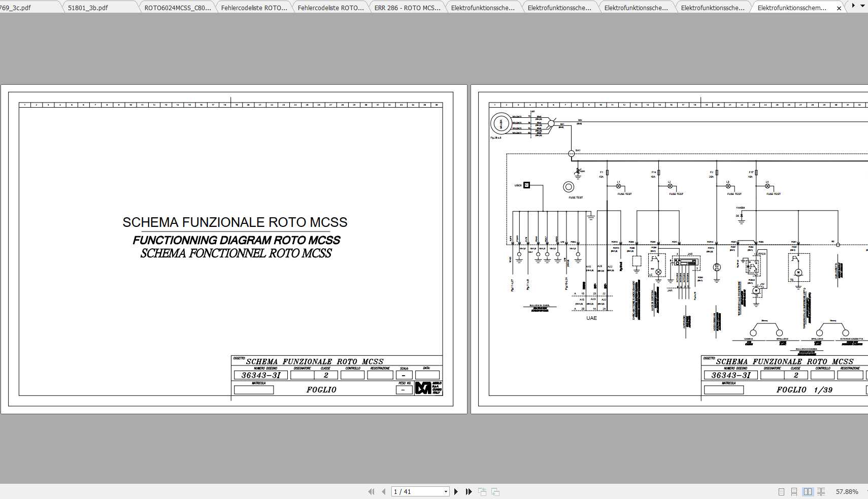Viewport: 868px width, 499px height.
Task: Click the next view icon
Action: [495, 491]
